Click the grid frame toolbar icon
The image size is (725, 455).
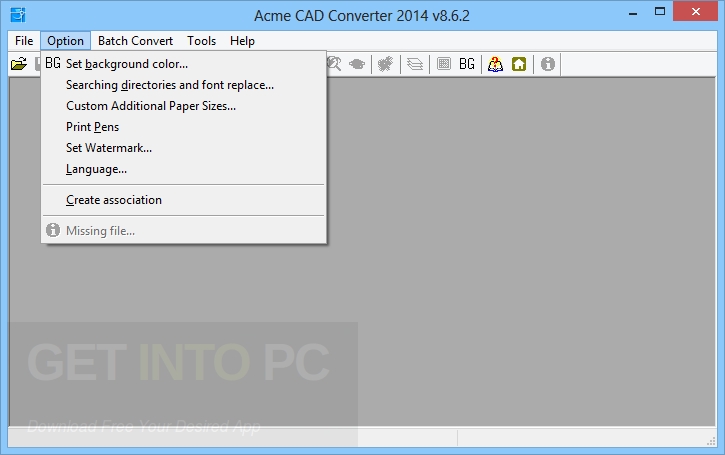click(444, 64)
